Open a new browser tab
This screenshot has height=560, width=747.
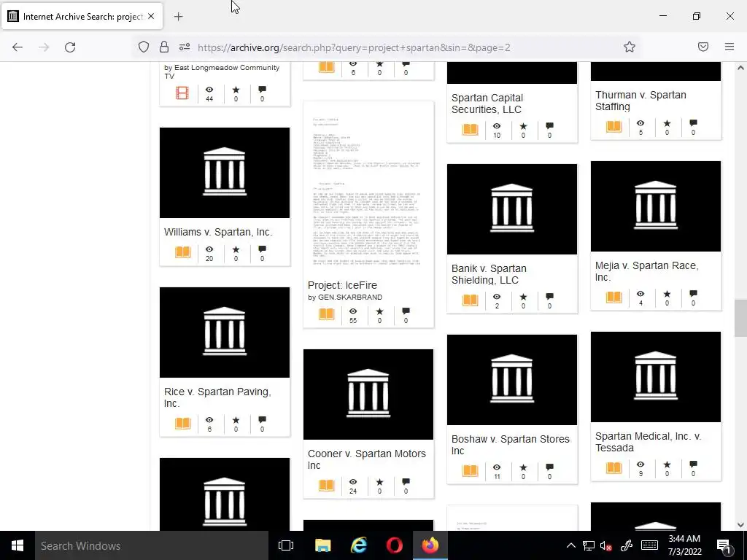(x=178, y=17)
